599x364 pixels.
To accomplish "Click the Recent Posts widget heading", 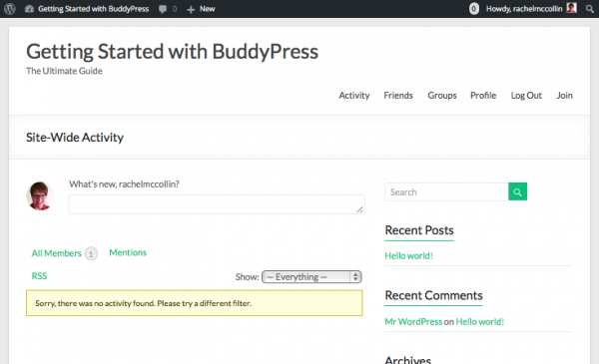I will tap(419, 230).
